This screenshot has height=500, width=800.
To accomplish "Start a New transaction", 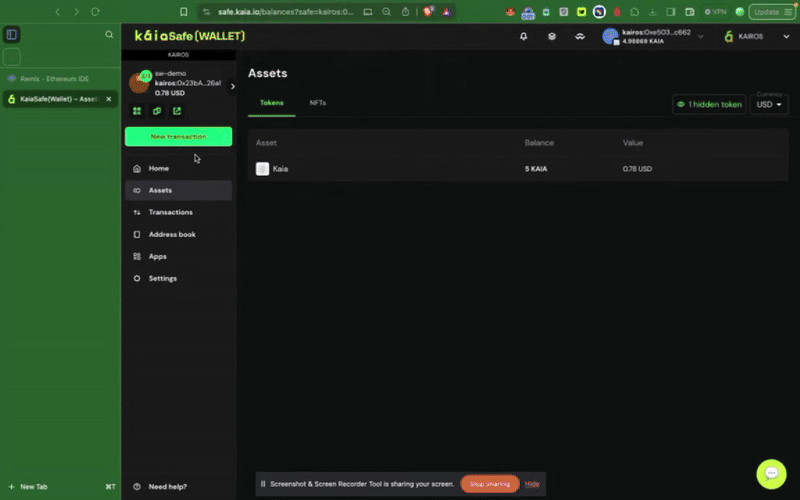I will click(x=178, y=137).
